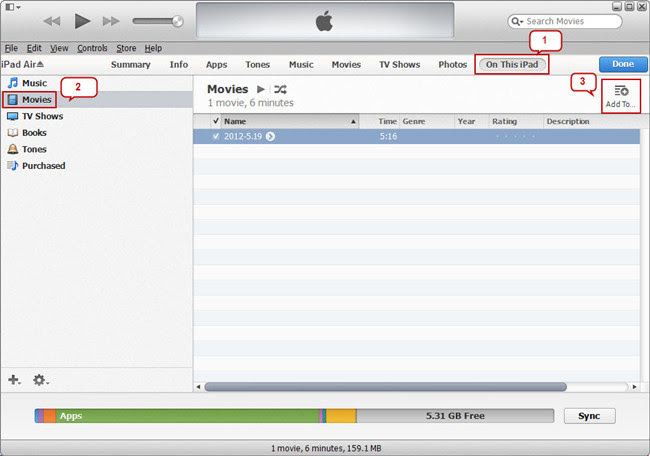Image resolution: width=650 pixels, height=456 pixels.
Task: Click the green Apps capacity segment
Action: click(187, 416)
